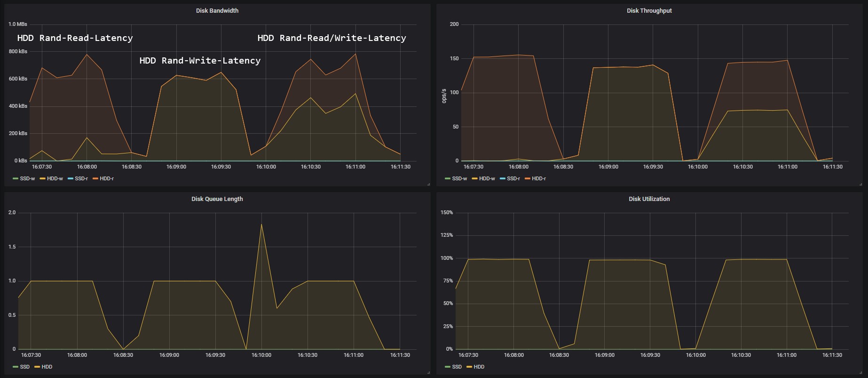Open the Disk Throughput panel title menu
Screen dimensions: 868x378
tap(649, 11)
